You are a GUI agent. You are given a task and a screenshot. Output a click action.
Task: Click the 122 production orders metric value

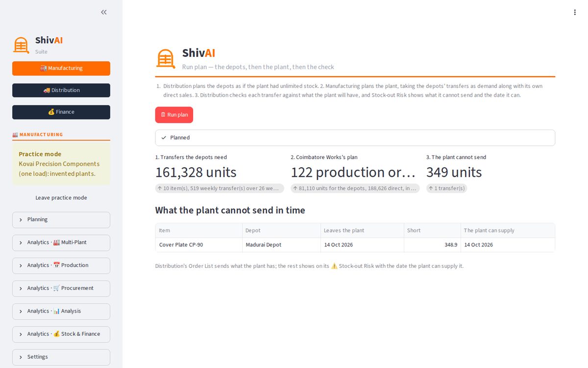click(x=353, y=172)
